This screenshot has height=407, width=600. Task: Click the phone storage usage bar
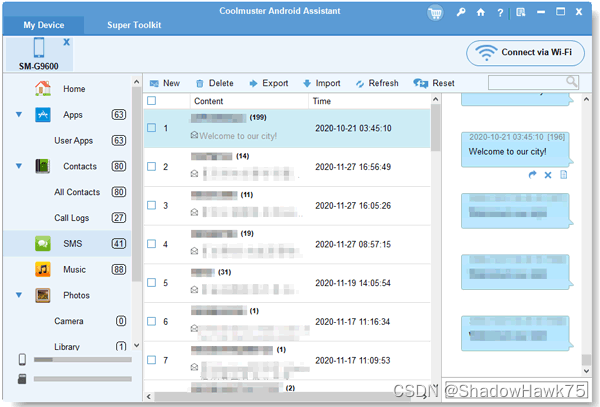point(83,360)
